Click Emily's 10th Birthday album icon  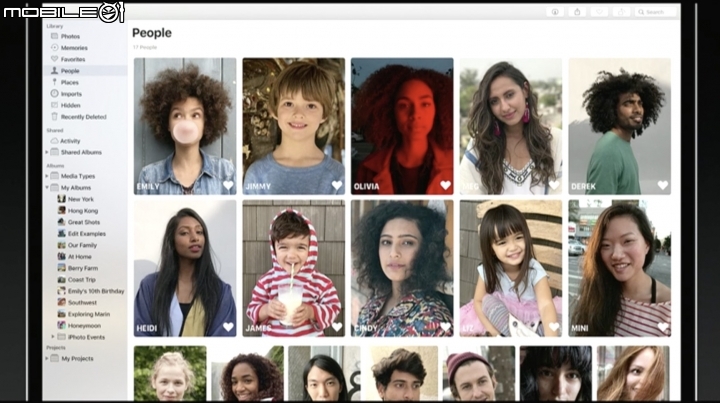(x=62, y=291)
